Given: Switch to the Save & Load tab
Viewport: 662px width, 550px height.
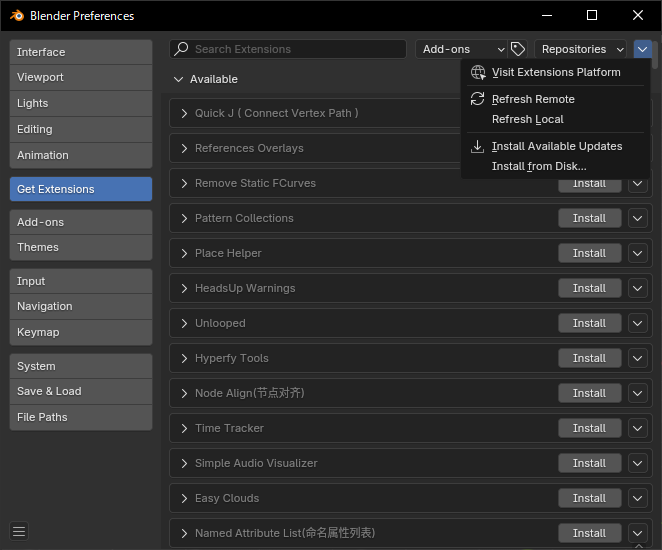Looking at the screenshot, I should click(x=81, y=391).
